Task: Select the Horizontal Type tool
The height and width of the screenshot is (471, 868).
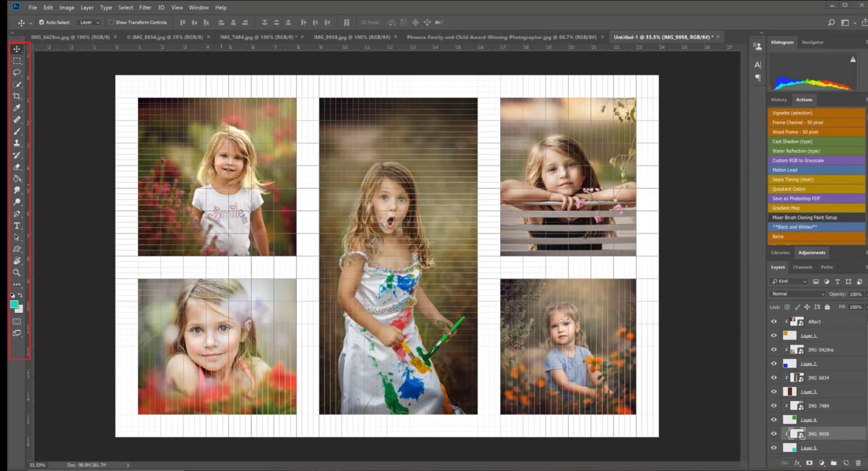Action: (17, 226)
